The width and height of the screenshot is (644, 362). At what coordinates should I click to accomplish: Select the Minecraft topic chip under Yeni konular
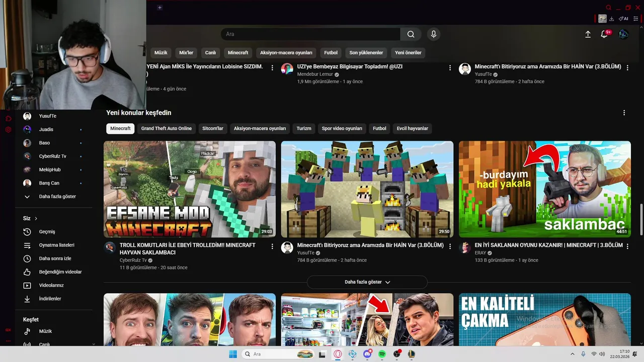click(x=120, y=129)
